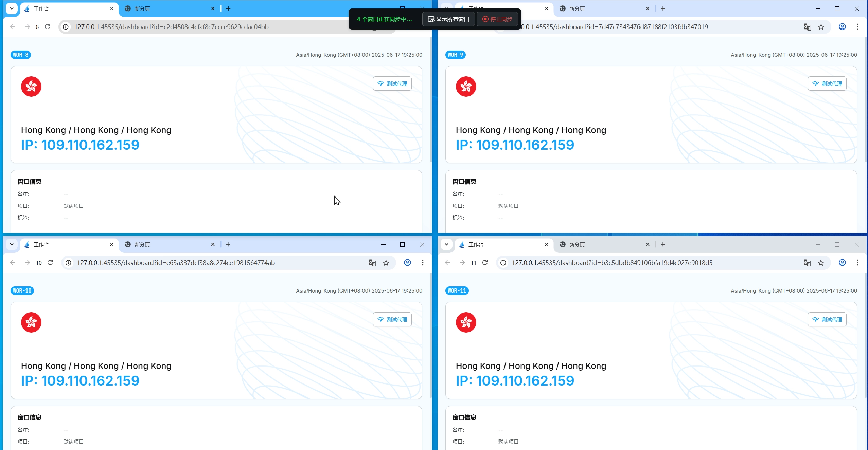The width and height of the screenshot is (868, 450).
Task: Click 测试代理 button in WOR-8 window
Action: 392,83
